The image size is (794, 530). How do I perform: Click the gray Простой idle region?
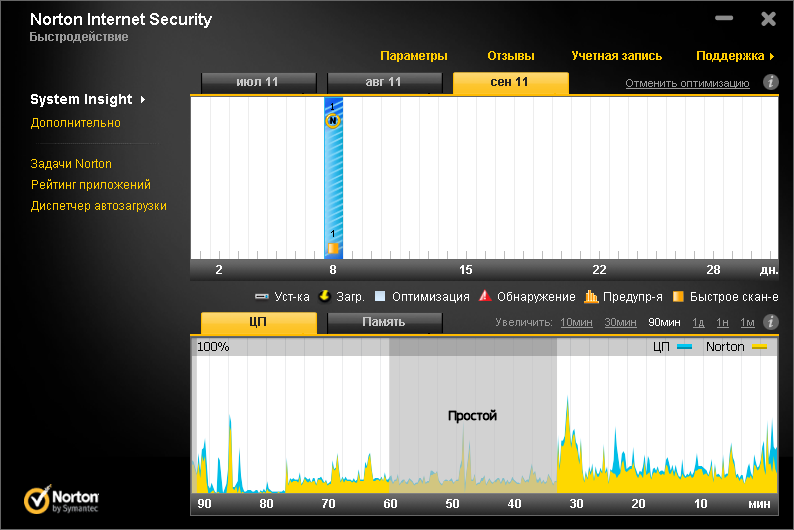coord(472,415)
